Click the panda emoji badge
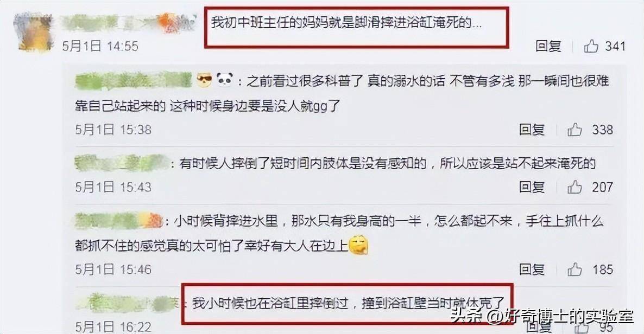644x334 pixels. click(224, 79)
